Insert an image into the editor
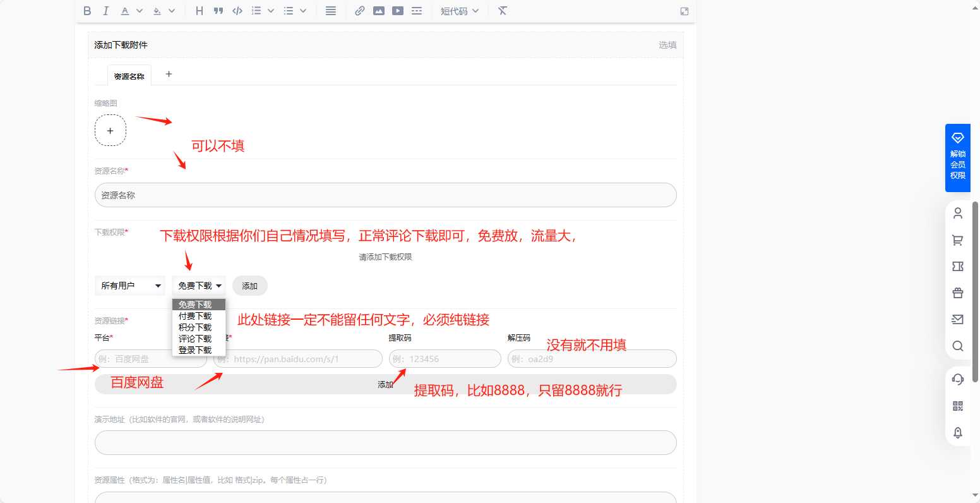Viewport: 980px width, 503px height. click(379, 11)
